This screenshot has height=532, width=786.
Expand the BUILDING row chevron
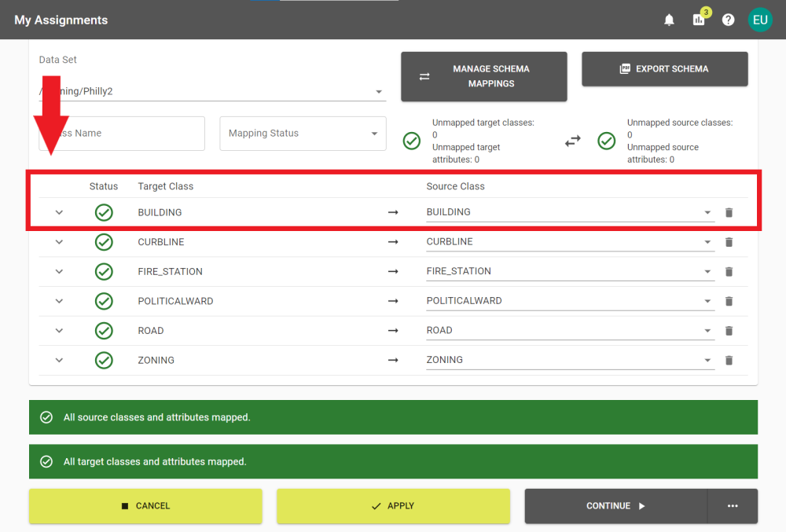tap(59, 212)
